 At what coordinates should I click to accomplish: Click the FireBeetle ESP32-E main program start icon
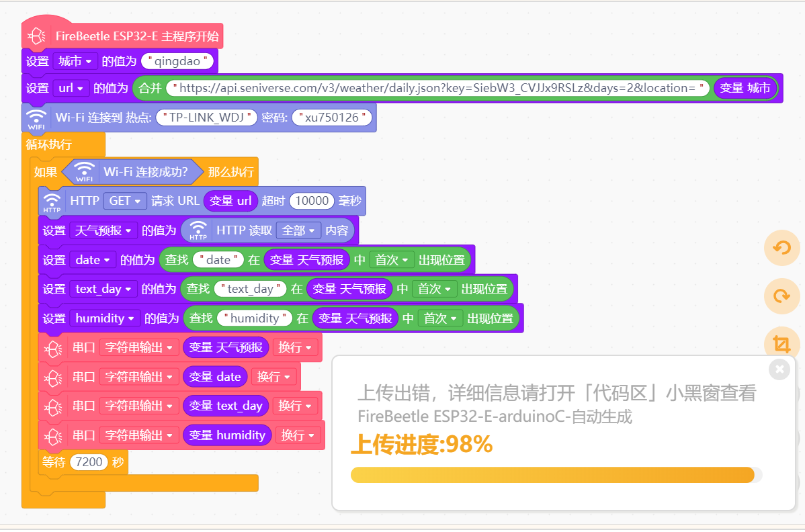[36, 36]
